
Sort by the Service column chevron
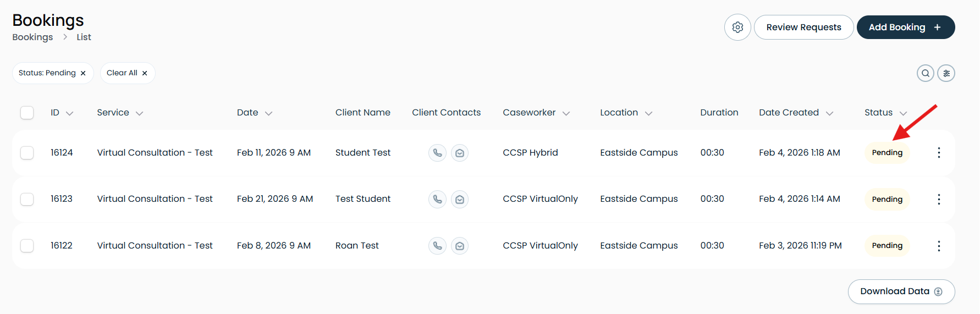tap(140, 113)
